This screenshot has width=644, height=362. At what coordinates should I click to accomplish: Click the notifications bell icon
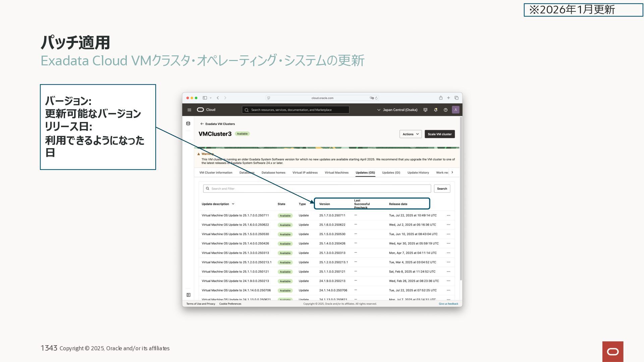(435, 110)
